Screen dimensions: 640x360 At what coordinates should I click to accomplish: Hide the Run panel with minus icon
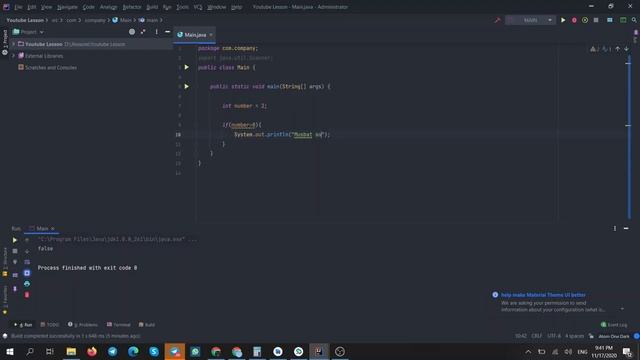pyautogui.click(x=626, y=229)
